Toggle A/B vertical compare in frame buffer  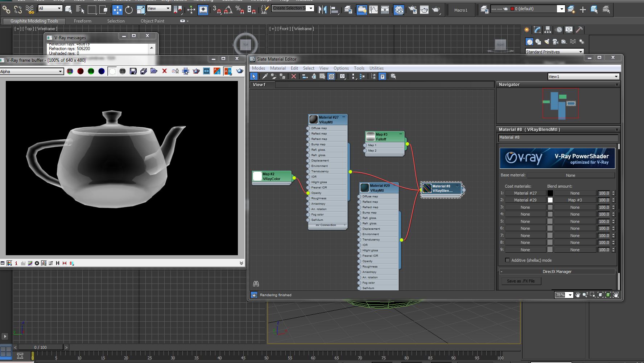click(228, 71)
